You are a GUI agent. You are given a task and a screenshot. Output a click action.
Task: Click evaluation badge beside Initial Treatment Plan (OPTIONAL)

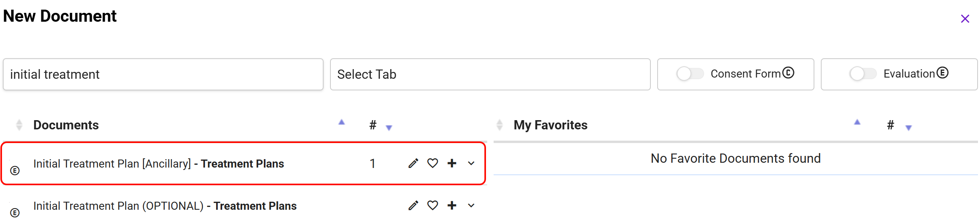click(15, 213)
